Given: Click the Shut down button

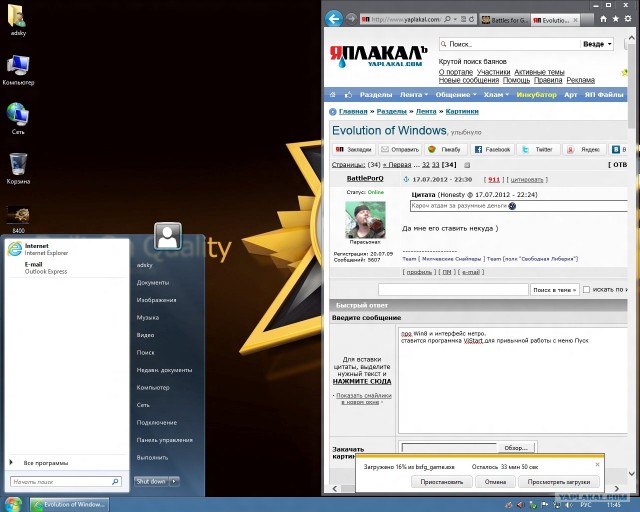Looking at the screenshot, I should point(151,481).
